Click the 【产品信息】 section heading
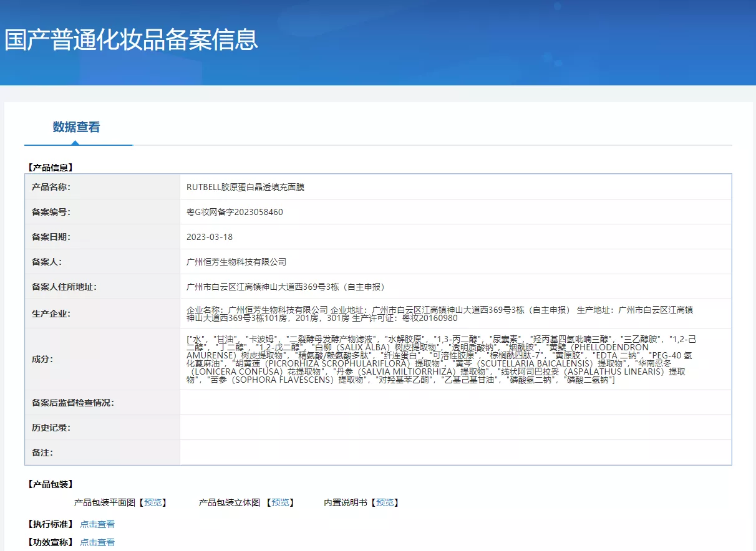756x551 pixels. (x=51, y=167)
